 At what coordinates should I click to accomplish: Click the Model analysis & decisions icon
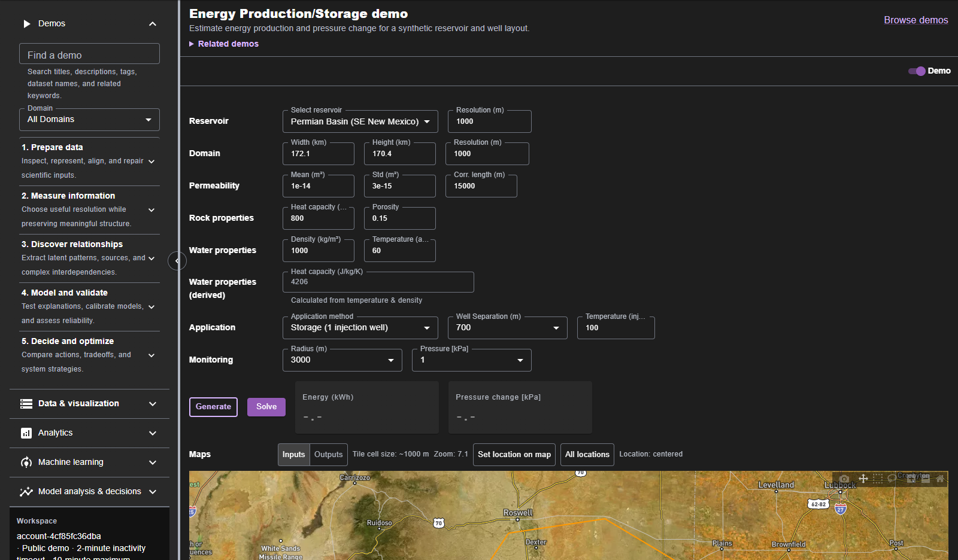click(x=26, y=492)
